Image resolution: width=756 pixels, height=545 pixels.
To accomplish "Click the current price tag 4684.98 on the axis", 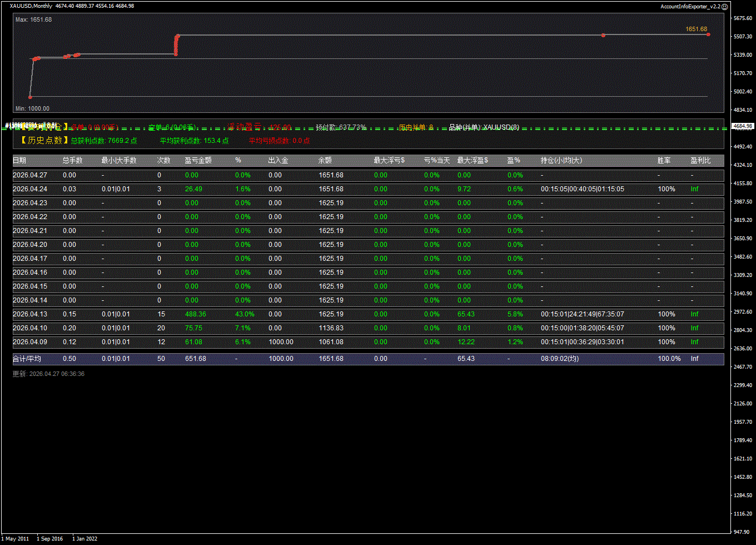I will (743, 126).
